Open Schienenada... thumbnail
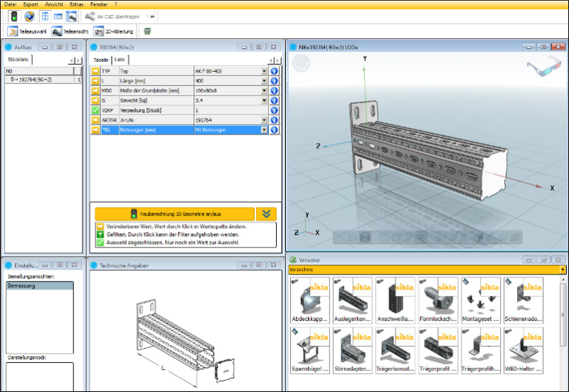 tap(523, 300)
